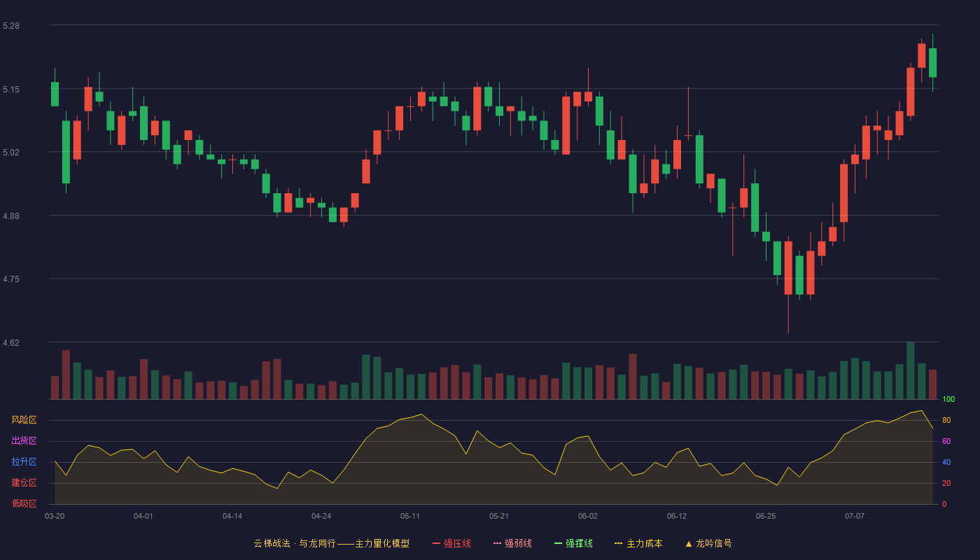
Task: Click the green 强撑线 legend line icon
Action: (x=558, y=543)
